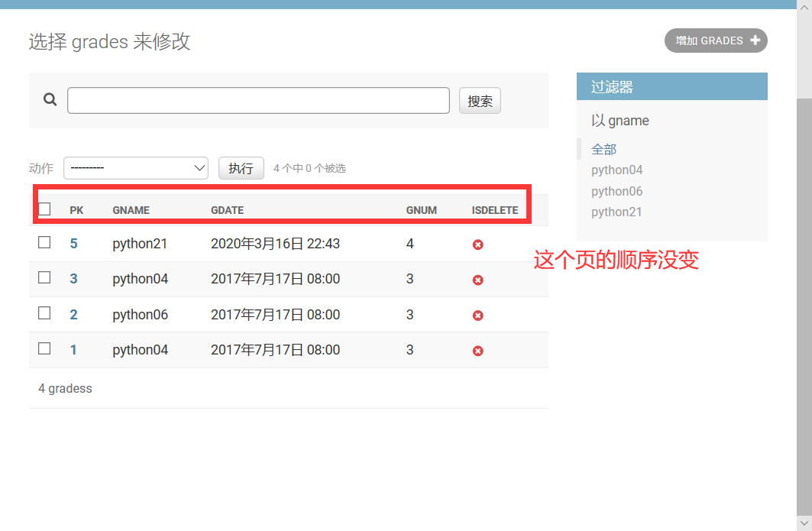The width and height of the screenshot is (812, 531).
Task: Filter by gname python21
Action: tap(616, 212)
